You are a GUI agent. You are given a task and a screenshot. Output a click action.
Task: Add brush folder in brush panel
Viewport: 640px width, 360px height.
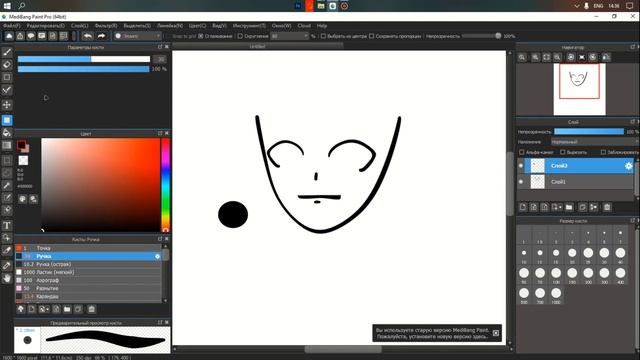click(x=67, y=309)
